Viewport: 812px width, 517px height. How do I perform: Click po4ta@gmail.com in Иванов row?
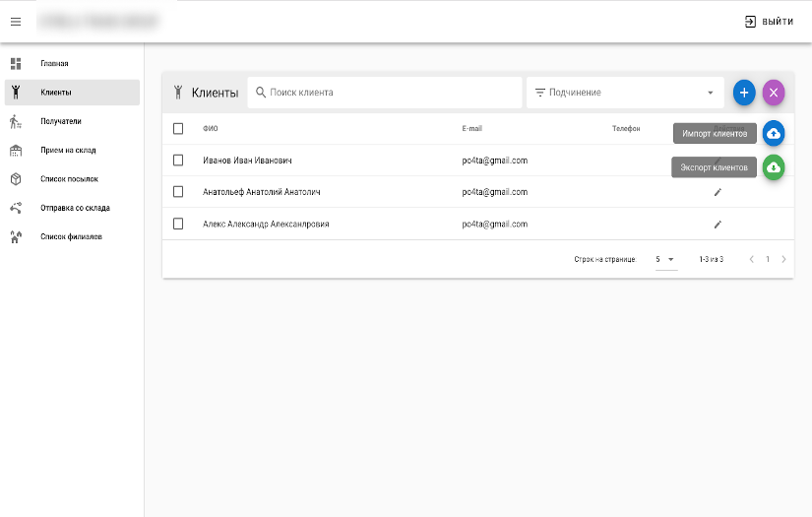pos(494,161)
